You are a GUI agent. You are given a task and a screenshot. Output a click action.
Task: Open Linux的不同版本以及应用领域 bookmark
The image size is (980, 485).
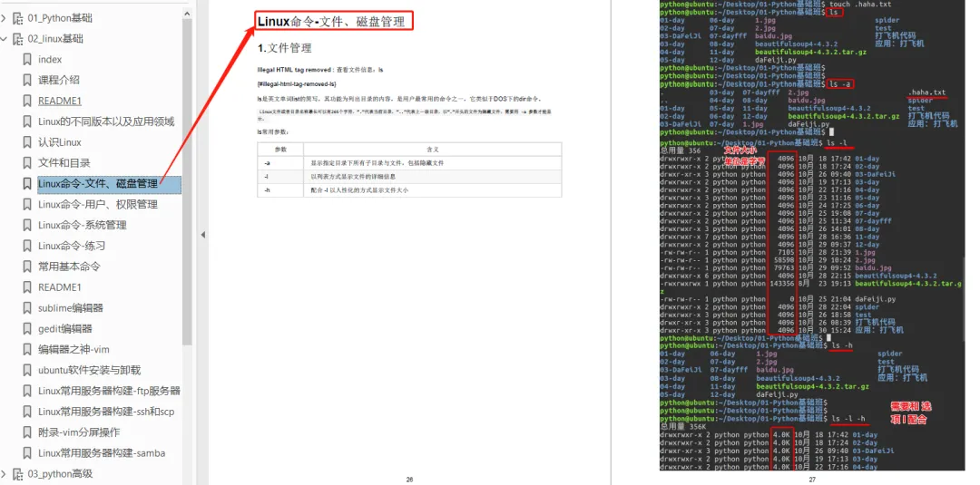coord(106,121)
